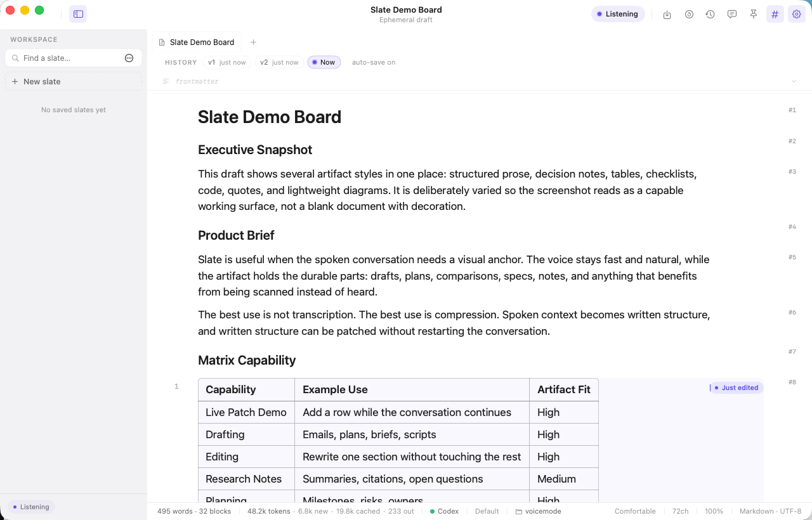This screenshot has width=812, height=520.
Task: Click the Listening indicator in sidebar footer
Action: click(31, 507)
